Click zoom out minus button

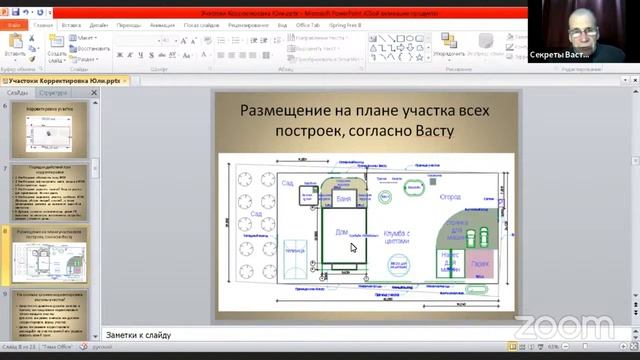coord(566,347)
